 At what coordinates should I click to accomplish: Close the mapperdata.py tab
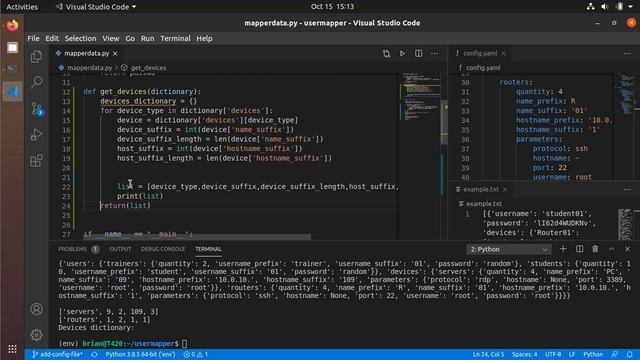115,53
